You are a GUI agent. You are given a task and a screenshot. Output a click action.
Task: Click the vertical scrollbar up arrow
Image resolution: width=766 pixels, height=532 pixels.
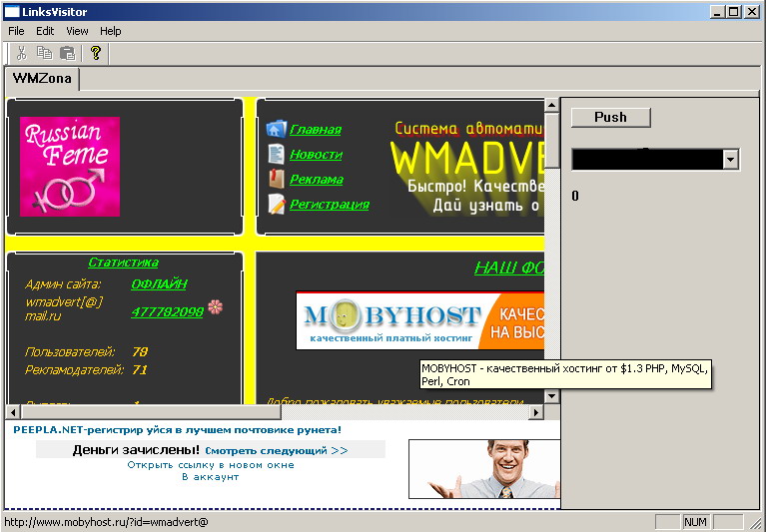coord(551,105)
